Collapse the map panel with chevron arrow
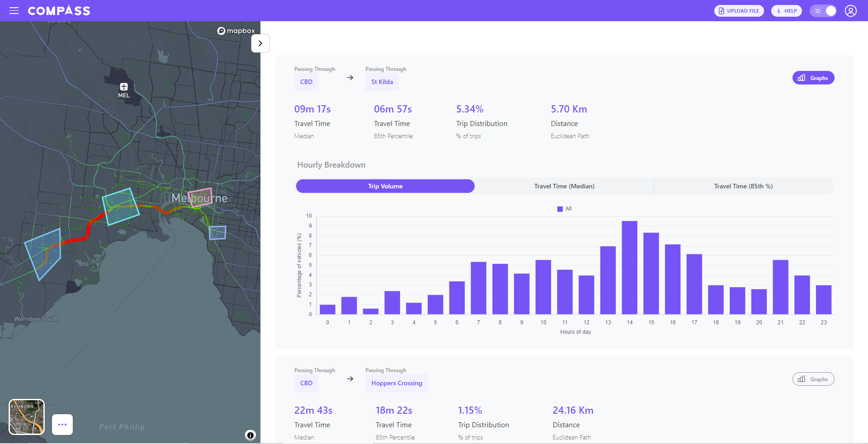868x444 pixels. click(260, 43)
